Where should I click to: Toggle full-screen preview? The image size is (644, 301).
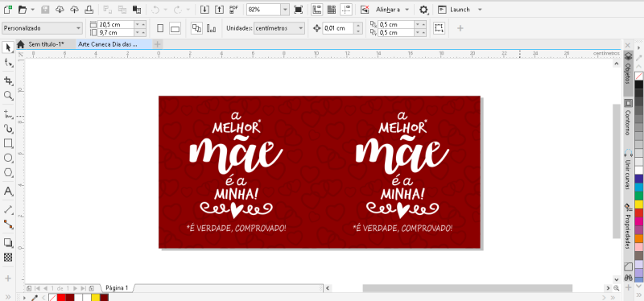coord(298,9)
